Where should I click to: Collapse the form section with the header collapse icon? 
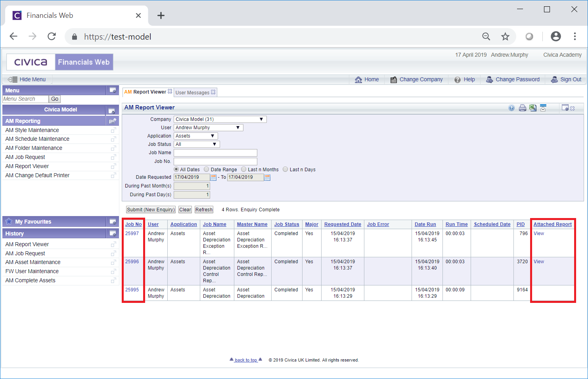click(x=543, y=108)
